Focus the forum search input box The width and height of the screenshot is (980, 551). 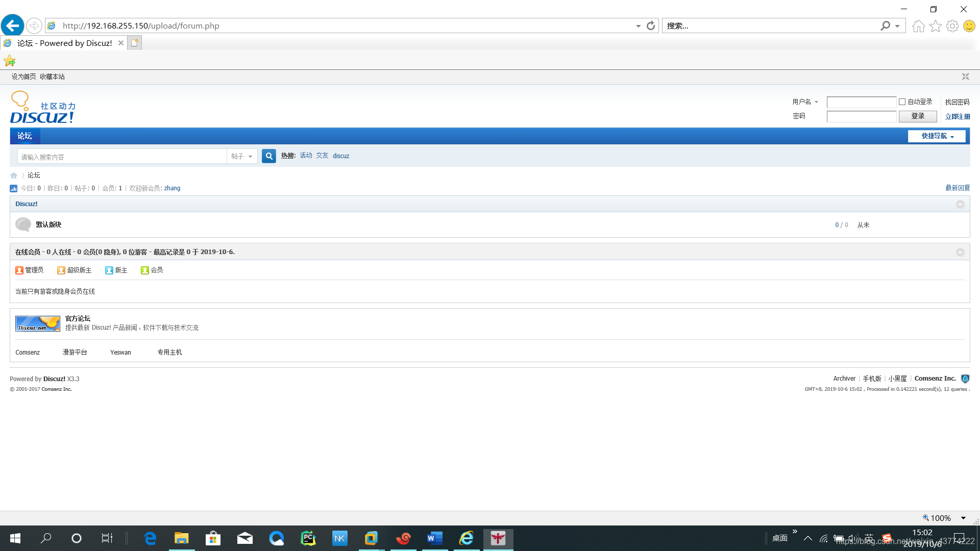coord(122,157)
